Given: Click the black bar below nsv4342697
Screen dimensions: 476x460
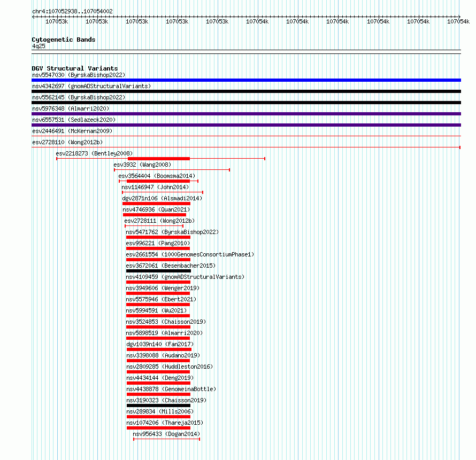Looking at the screenshot, I should tap(246, 91).
